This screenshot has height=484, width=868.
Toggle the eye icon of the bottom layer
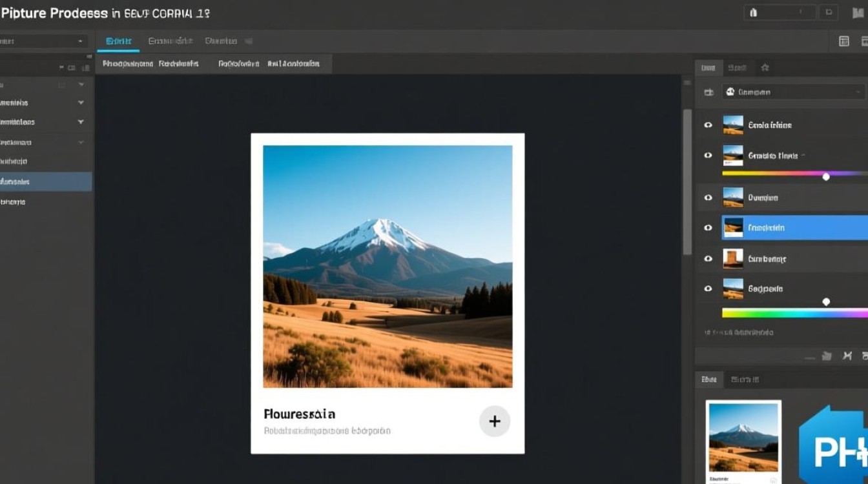point(708,288)
